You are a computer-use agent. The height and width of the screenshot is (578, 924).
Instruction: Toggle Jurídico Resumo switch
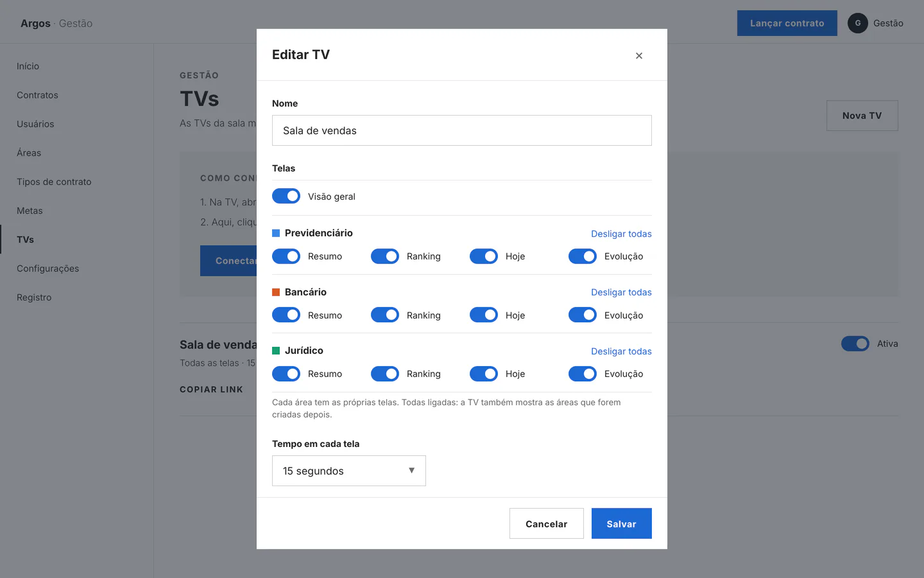pos(286,374)
